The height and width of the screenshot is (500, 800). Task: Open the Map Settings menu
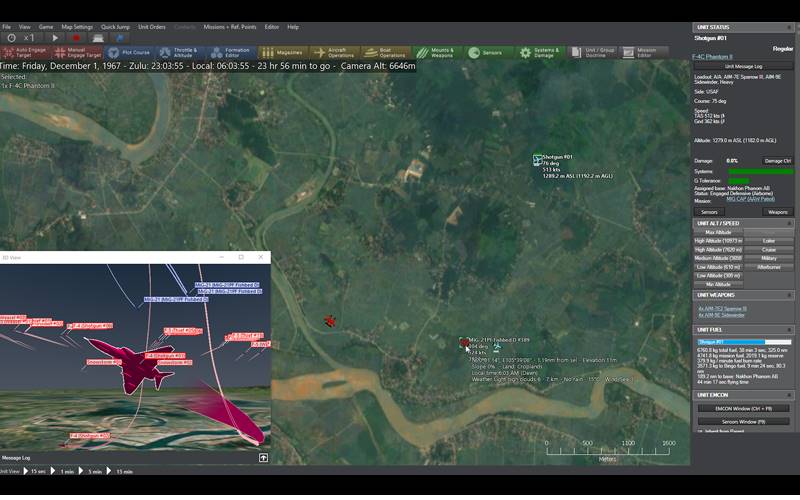pos(77,26)
